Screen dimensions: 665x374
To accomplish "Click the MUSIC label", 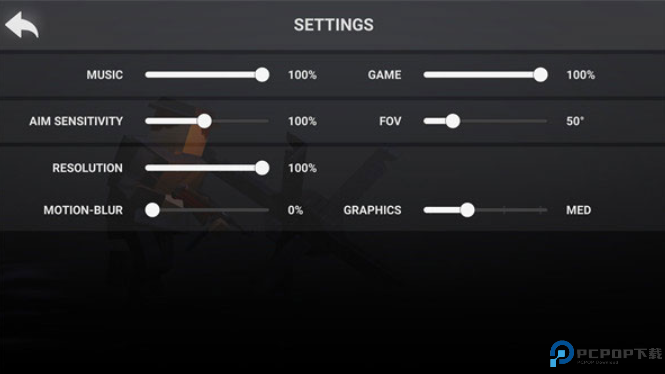I will click(105, 75).
